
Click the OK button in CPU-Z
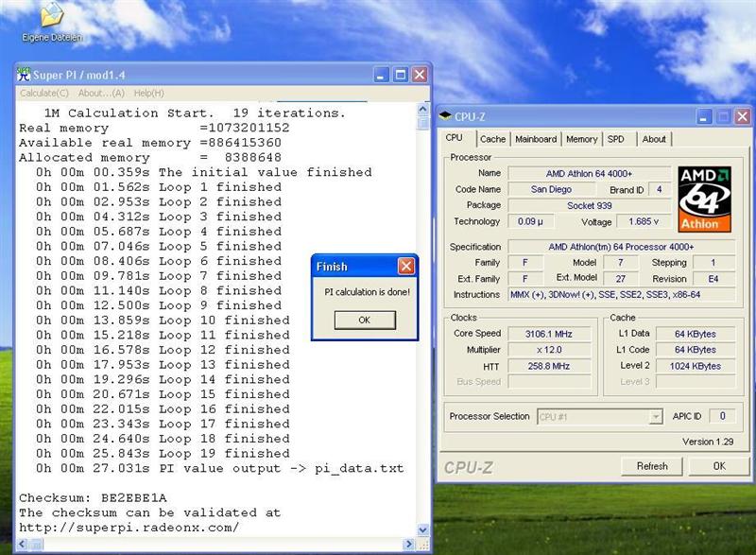tap(719, 466)
